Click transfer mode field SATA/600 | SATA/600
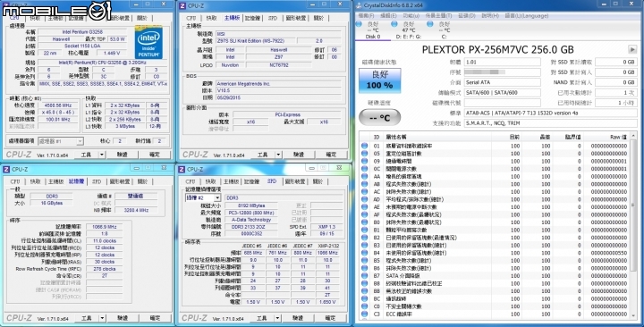This screenshot has width=644, height=327. [503, 93]
